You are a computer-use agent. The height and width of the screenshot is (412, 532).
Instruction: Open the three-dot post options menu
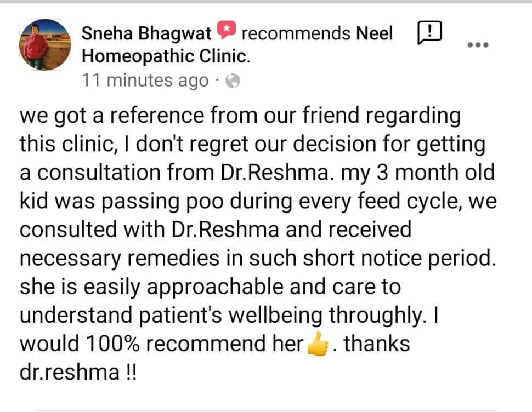click(x=477, y=45)
